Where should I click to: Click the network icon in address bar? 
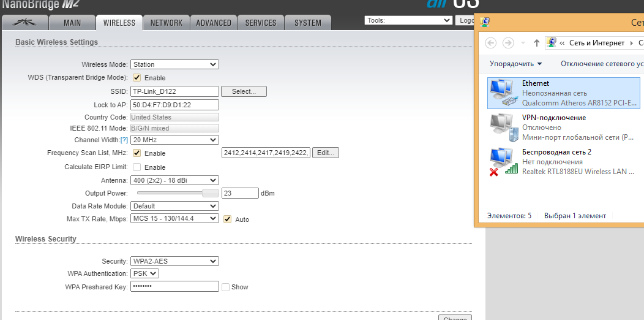pyautogui.click(x=552, y=43)
